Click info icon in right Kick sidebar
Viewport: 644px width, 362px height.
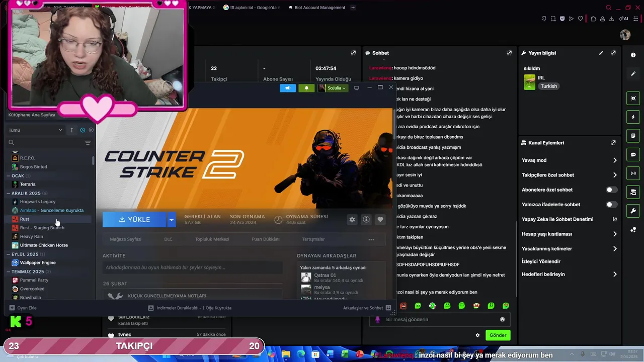coord(633,55)
